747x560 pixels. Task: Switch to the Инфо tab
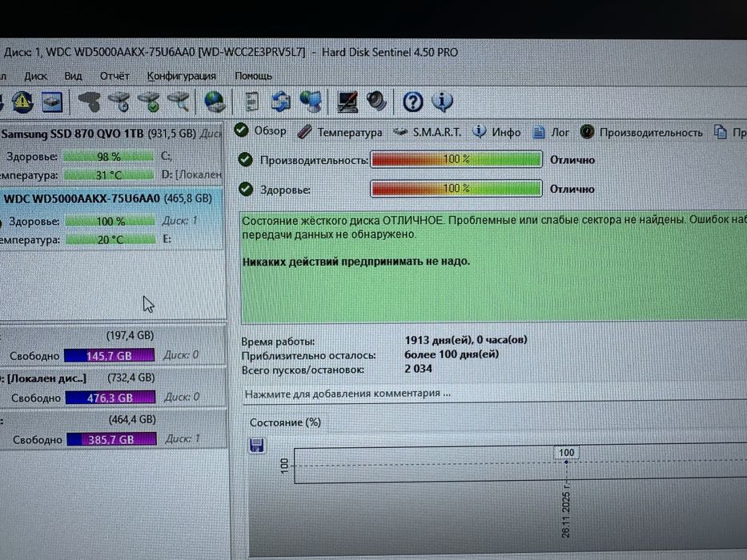(496, 132)
